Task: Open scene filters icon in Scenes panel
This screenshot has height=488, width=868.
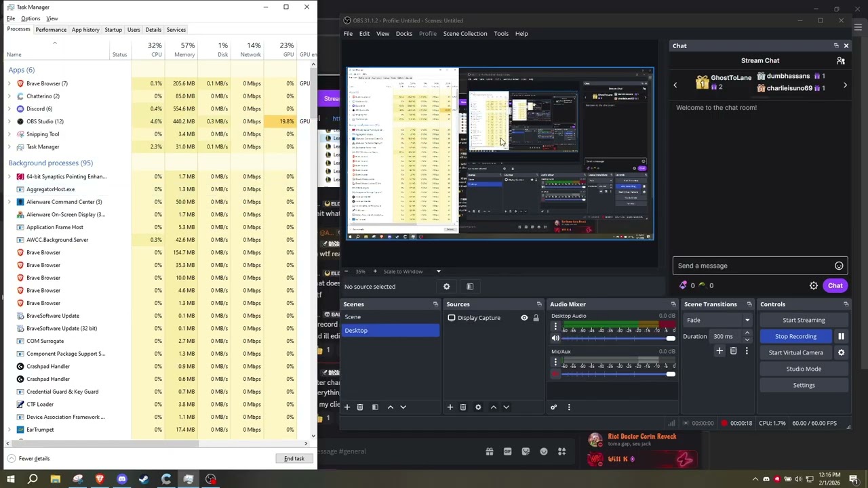Action: (375, 407)
